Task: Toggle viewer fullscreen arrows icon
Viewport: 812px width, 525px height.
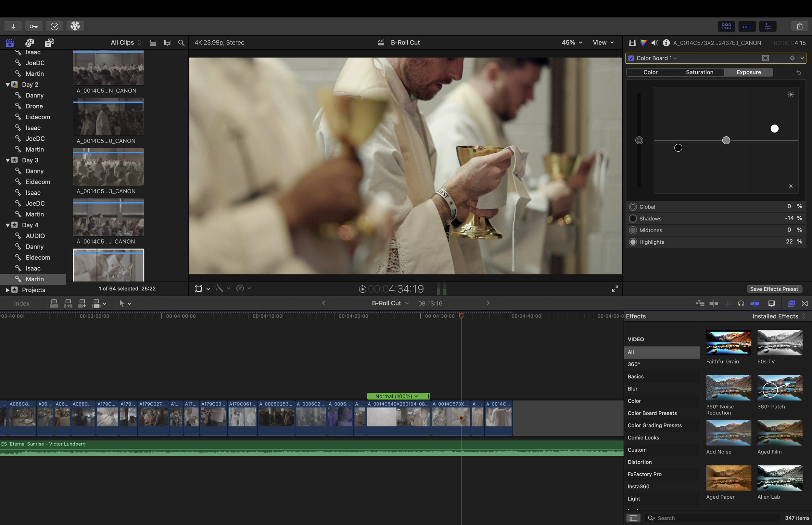Action: (x=615, y=289)
